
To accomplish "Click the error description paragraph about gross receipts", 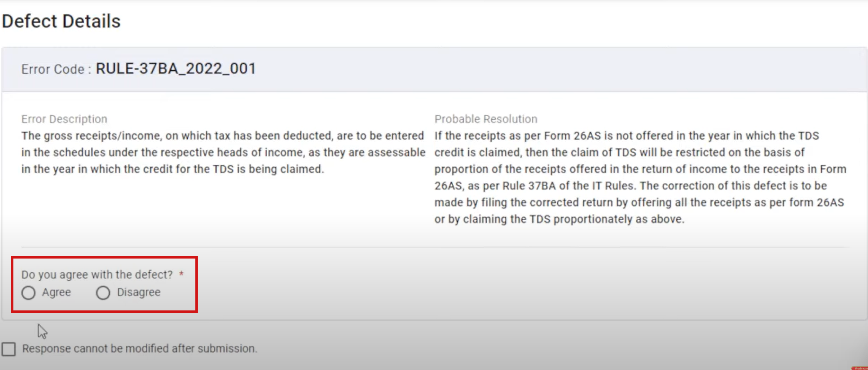I will [222, 153].
